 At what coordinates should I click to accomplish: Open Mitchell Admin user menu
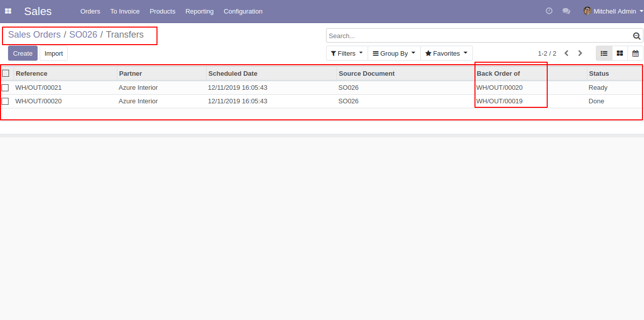click(613, 11)
